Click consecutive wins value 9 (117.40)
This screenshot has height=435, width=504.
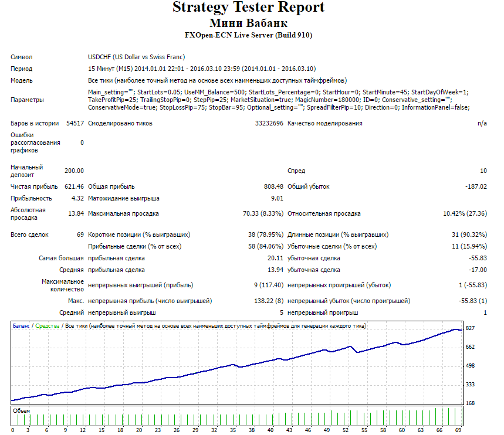[269, 286]
